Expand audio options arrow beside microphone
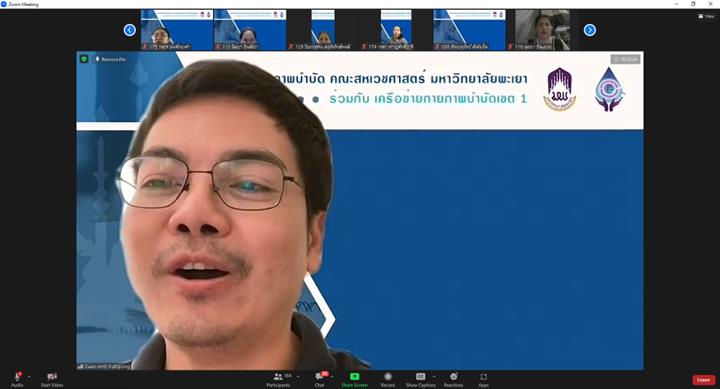Image resolution: width=720 pixels, height=389 pixels. tap(29, 377)
